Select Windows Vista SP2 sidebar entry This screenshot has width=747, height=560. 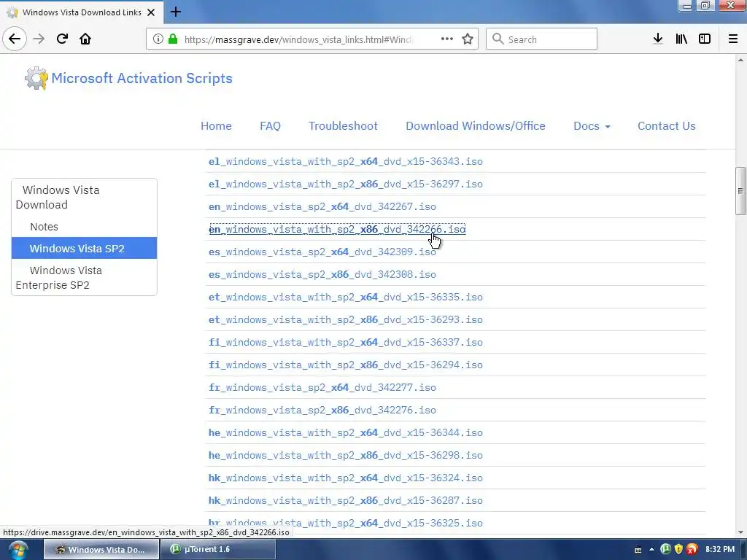tap(85, 248)
